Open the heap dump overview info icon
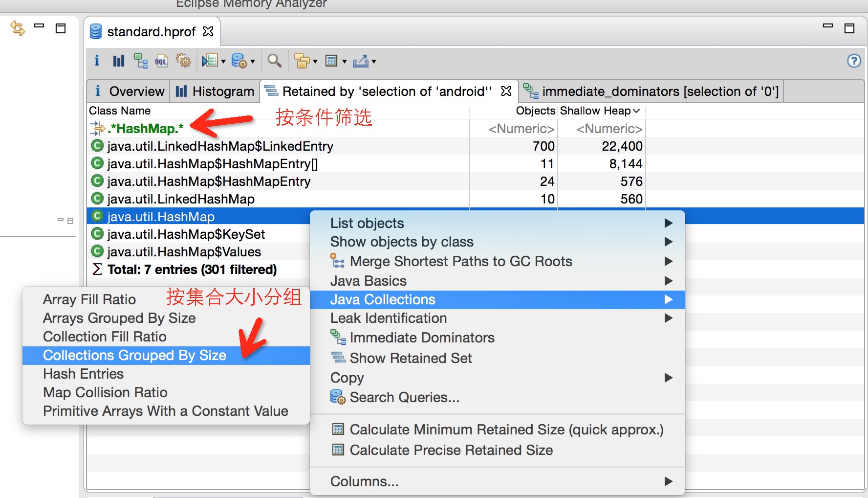This screenshot has height=498, width=868. [x=97, y=61]
